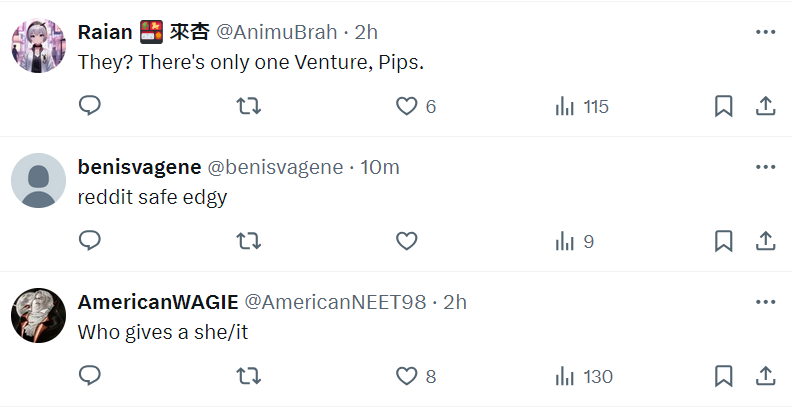The image size is (792, 407).
Task: Open more options on AmericanWAGIE's tweet
Action: [x=765, y=302]
